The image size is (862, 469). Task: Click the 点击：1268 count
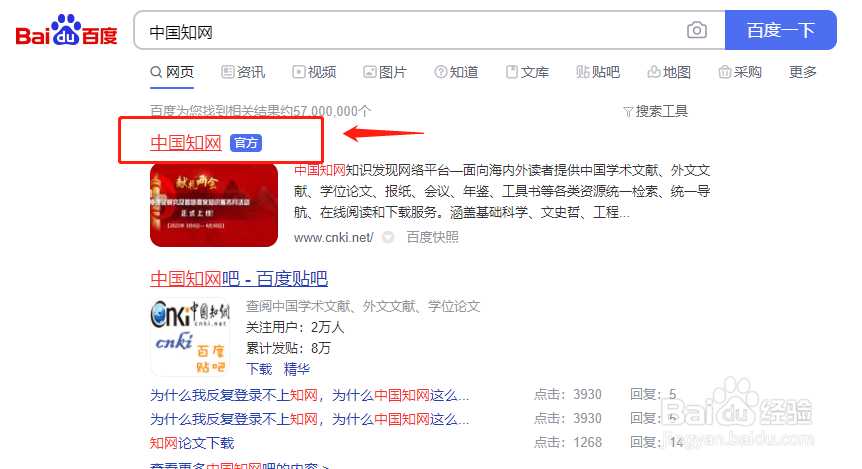pyautogui.click(x=568, y=443)
